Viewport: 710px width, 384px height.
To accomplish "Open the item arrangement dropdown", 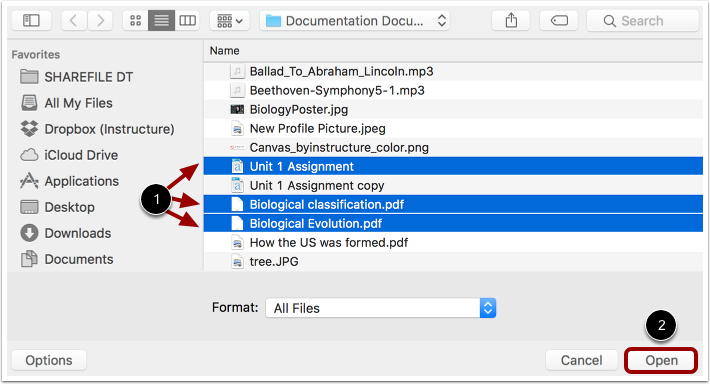I will click(230, 20).
